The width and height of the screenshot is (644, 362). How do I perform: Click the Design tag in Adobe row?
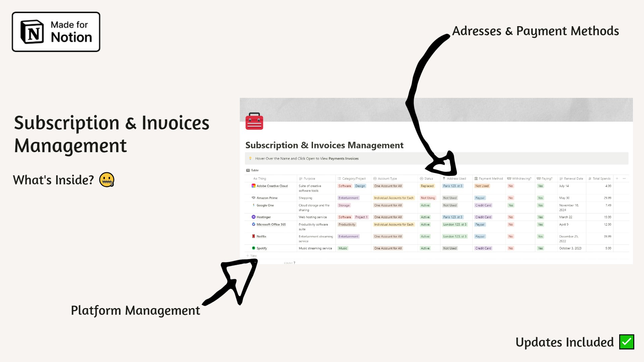pos(360,186)
